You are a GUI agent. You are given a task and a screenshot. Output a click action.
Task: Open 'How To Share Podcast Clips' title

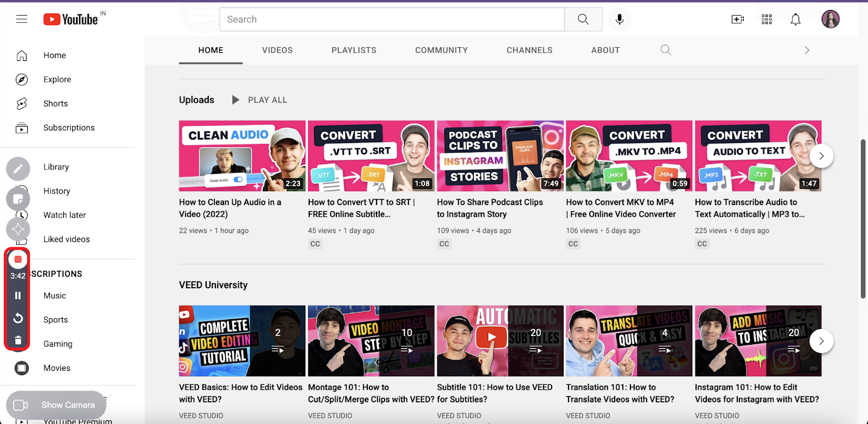click(x=490, y=208)
